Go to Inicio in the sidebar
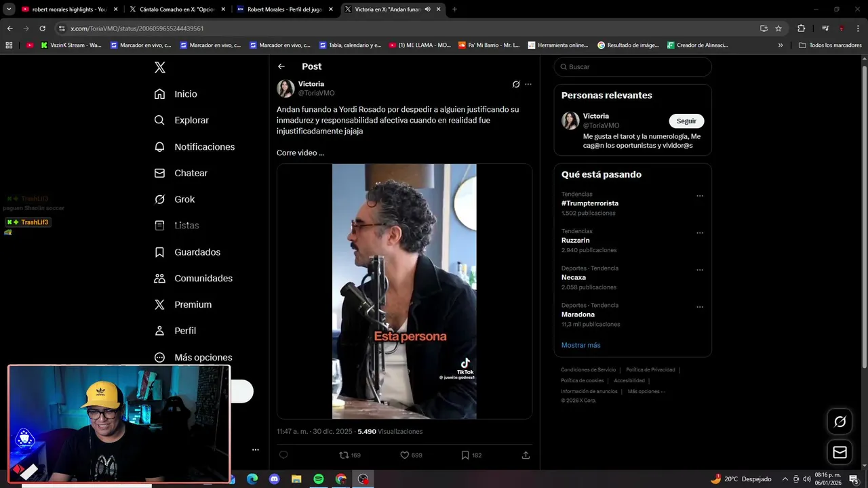 pos(176,94)
